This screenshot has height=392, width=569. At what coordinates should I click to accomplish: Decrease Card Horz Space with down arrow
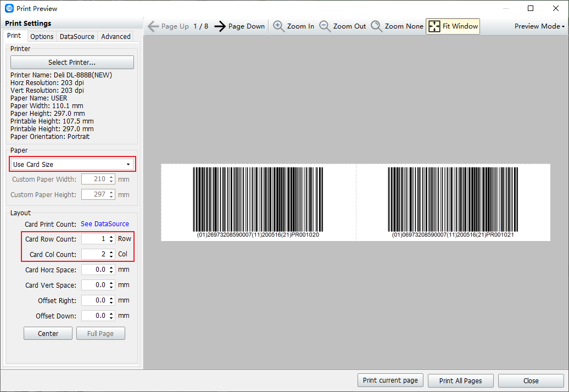tap(111, 272)
